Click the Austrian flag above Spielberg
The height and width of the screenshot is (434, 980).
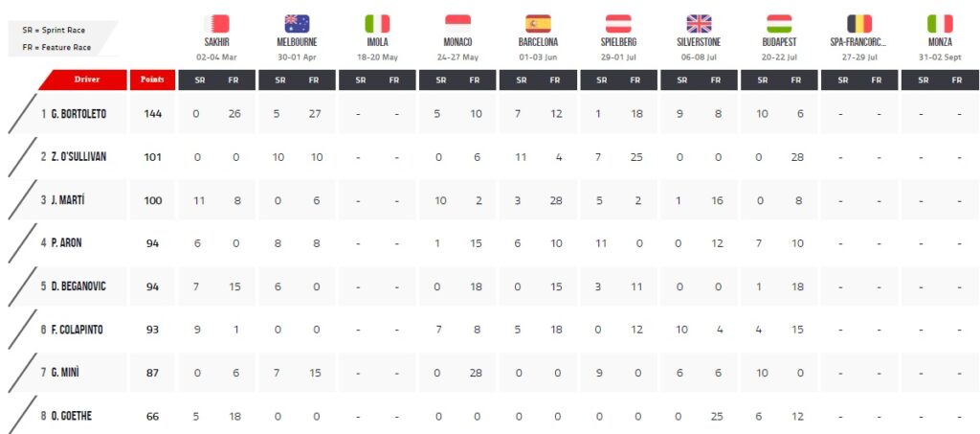618,24
